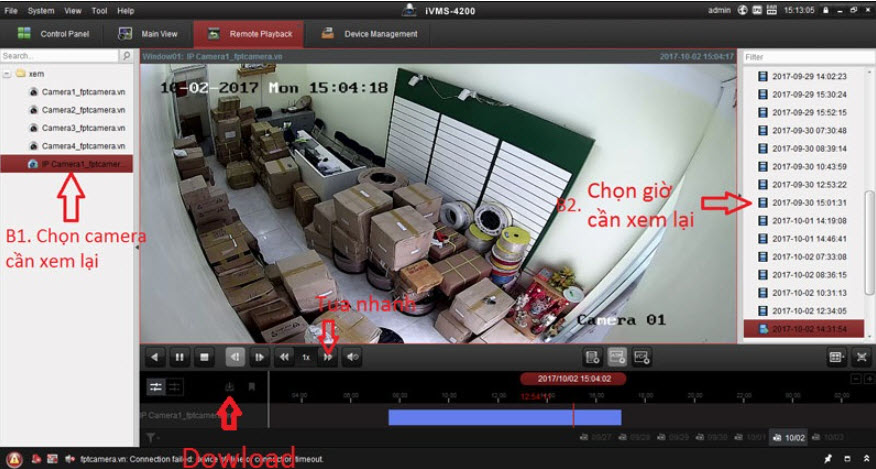Open the record type filter funnel
This screenshot has width=876, height=469.
[151, 437]
